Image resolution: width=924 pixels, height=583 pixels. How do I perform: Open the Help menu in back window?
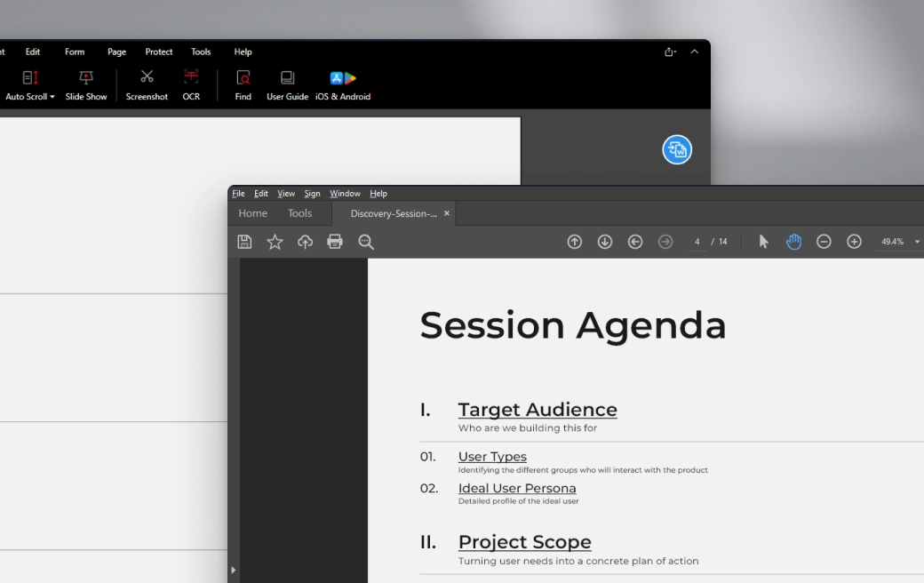[x=243, y=52]
